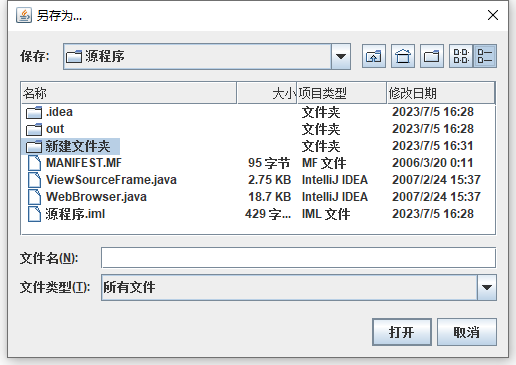The width and height of the screenshot is (516, 365).
Task: Switch to list view
Action: click(x=461, y=56)
